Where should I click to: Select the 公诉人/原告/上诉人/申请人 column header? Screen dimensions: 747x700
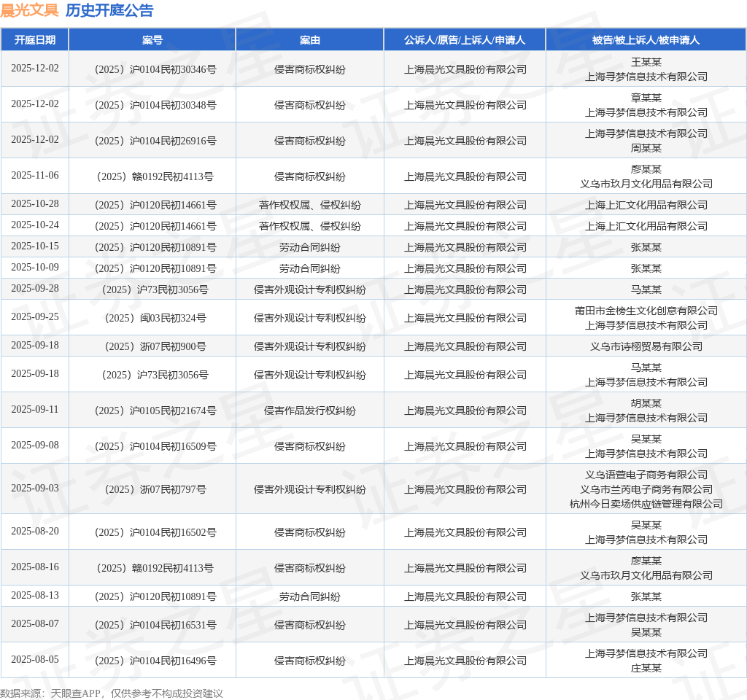(465, 40)
